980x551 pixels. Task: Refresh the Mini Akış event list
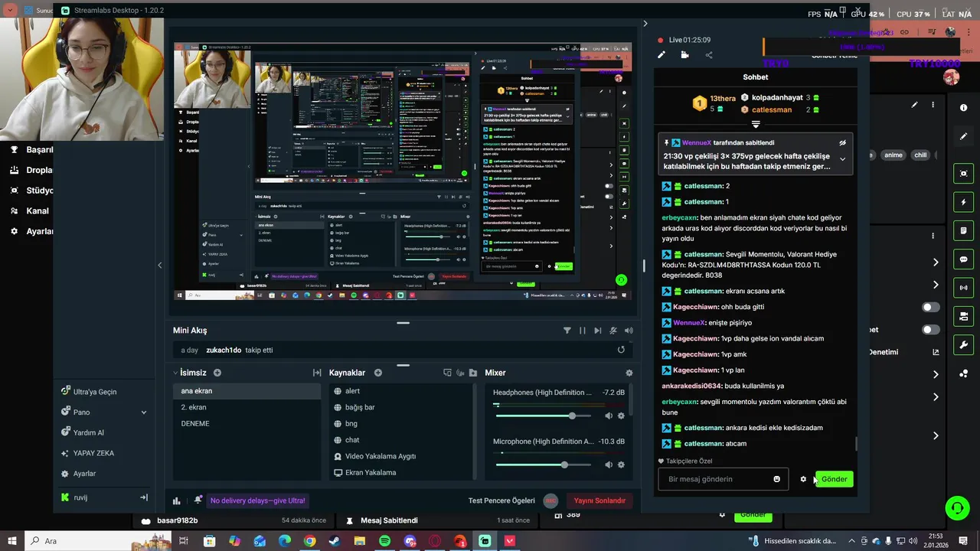point(621,350)
